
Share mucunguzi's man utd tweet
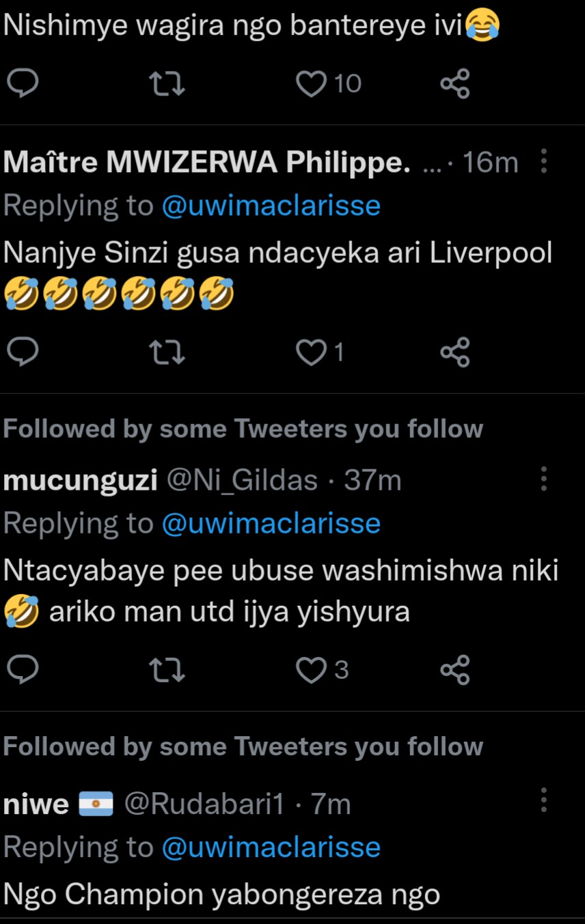[x=454, y=670]
